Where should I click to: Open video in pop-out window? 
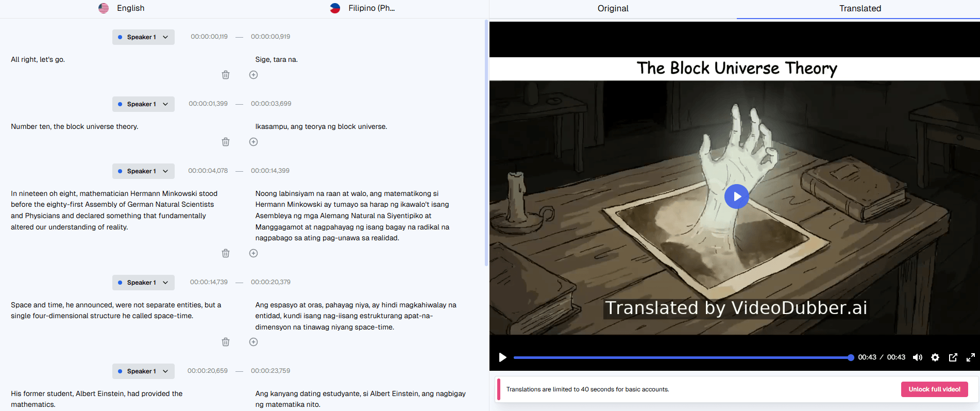tap(953, 357)
